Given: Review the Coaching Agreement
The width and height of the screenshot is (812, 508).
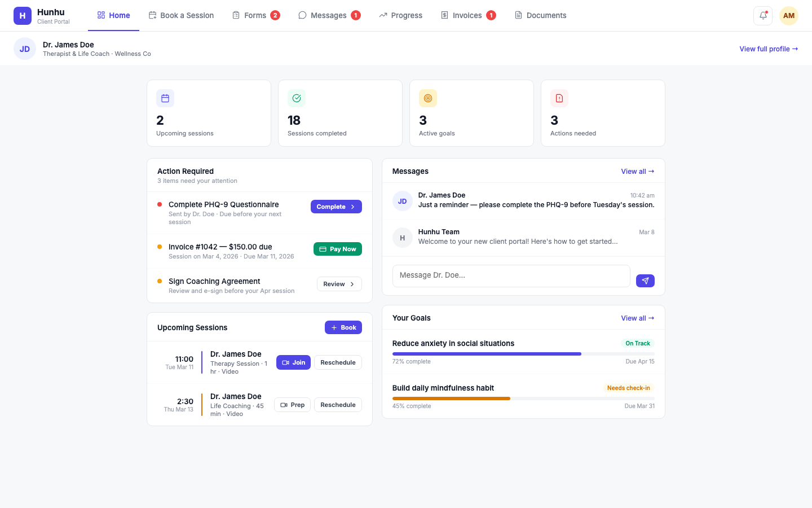Looking at the screenshot, I should click(339, 284).
